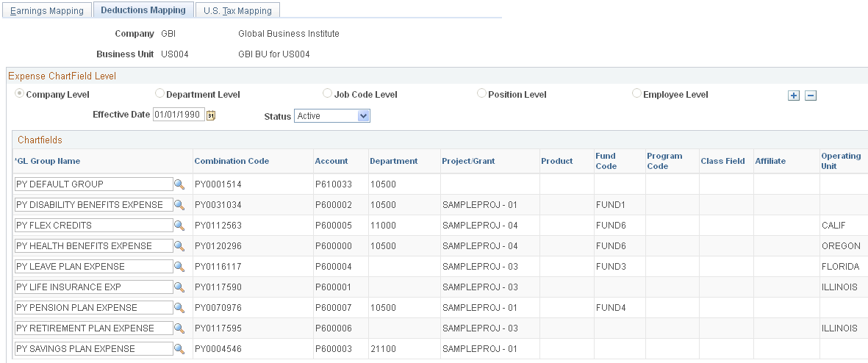Select Employee Level radio button
The width and height of the screenshot is (868, 363).
click(x=636, y=93)
